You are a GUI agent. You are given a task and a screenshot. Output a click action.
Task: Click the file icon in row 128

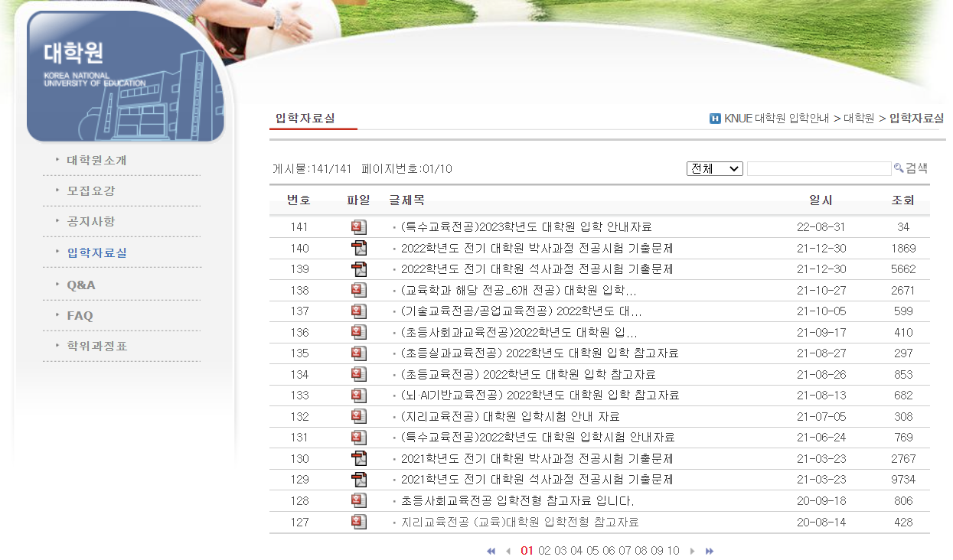[358, 500]
